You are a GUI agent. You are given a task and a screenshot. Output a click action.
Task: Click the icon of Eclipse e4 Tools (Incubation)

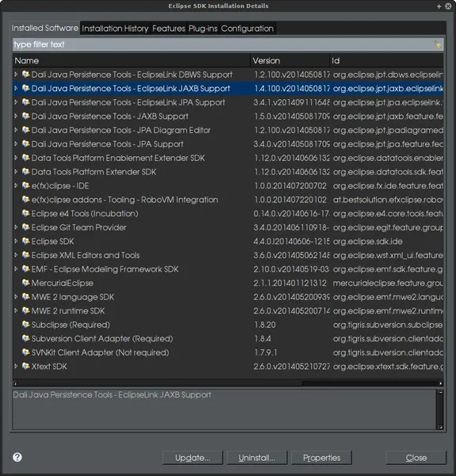26,213
